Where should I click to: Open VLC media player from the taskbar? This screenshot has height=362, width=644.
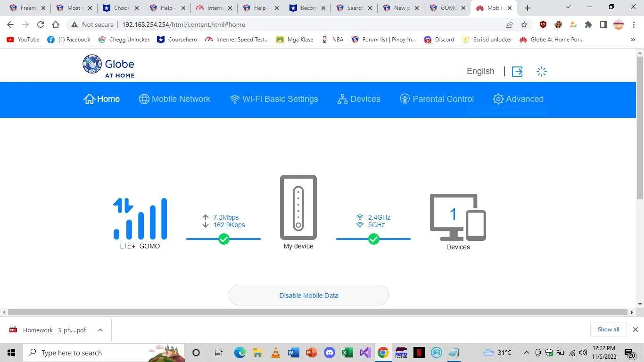pos(275,353)
